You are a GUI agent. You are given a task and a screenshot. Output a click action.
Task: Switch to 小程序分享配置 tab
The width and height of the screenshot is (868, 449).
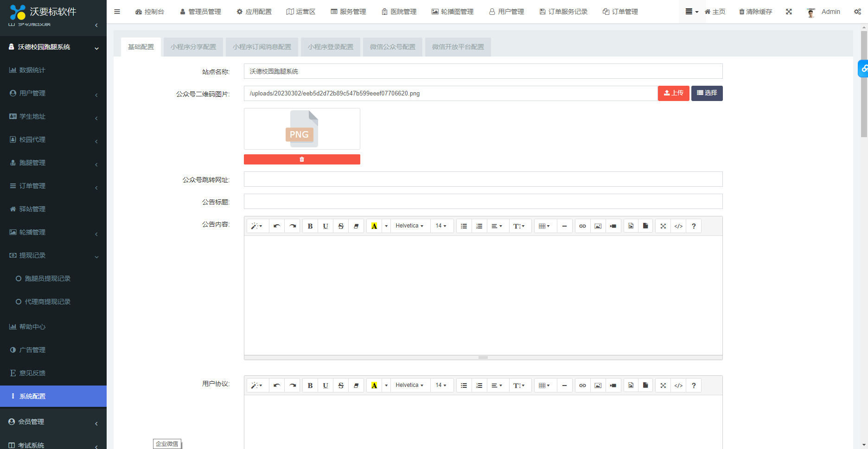click(193, 47)
